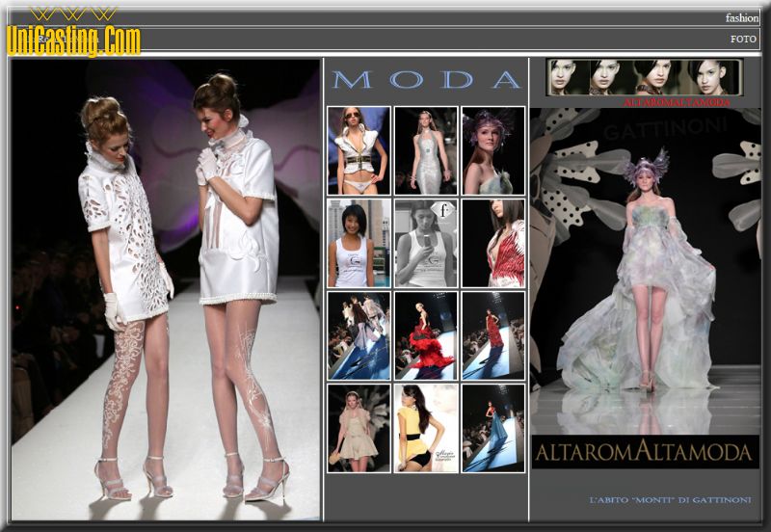Open thumbnail of model in red patterned top
Screen dimensions: 771x532
(x=493, y=243)
